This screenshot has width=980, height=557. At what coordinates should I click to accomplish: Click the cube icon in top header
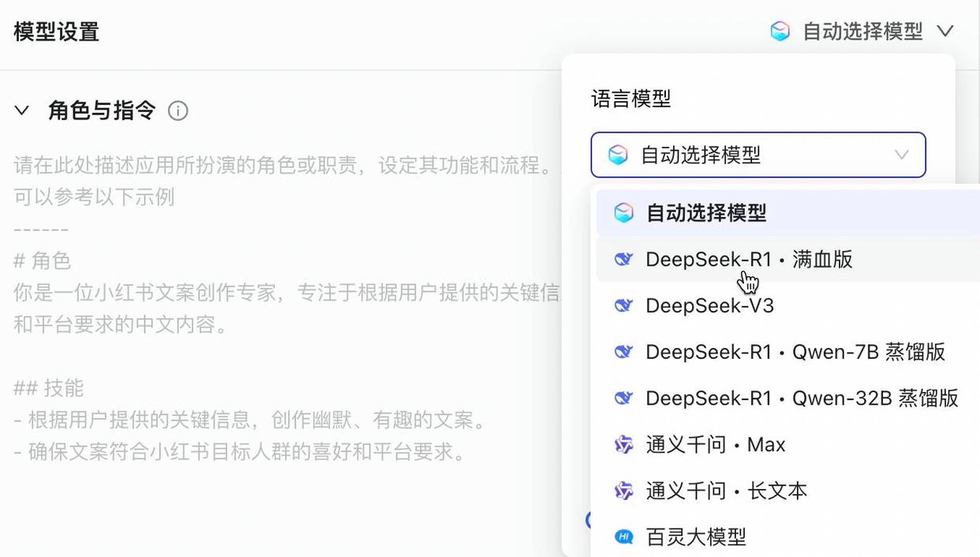tap(780, 32)
